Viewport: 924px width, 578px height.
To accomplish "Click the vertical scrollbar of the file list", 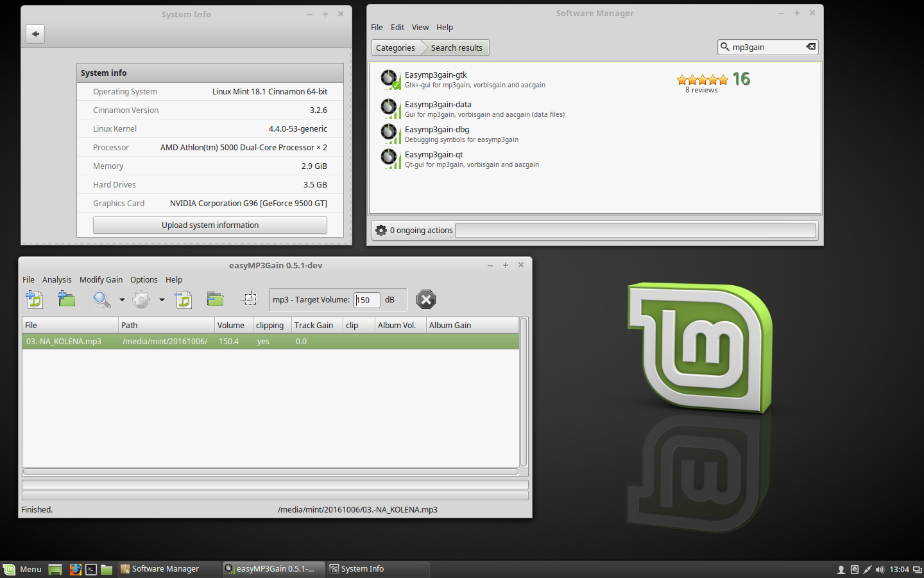I will coord(524,392).
